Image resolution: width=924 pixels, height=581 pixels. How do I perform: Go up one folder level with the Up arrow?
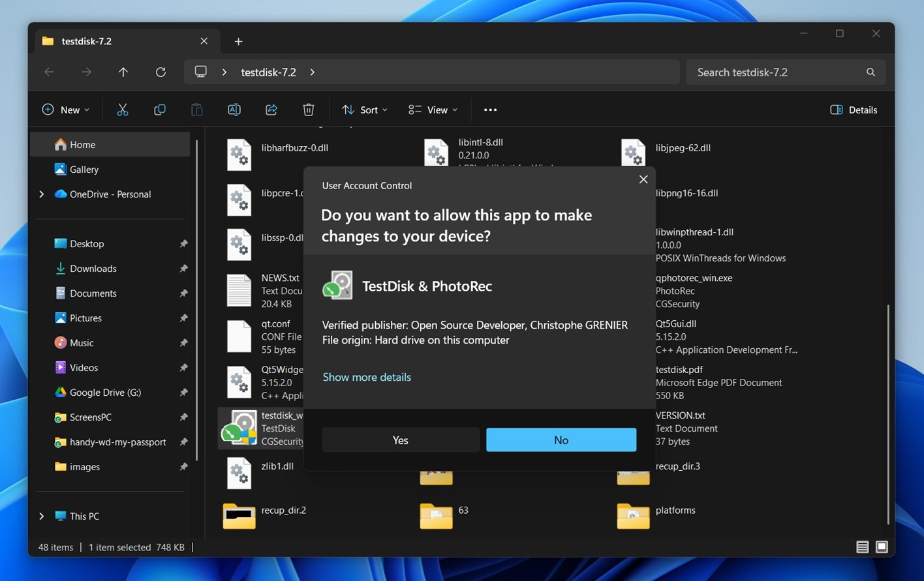click(x=123, y=72)
